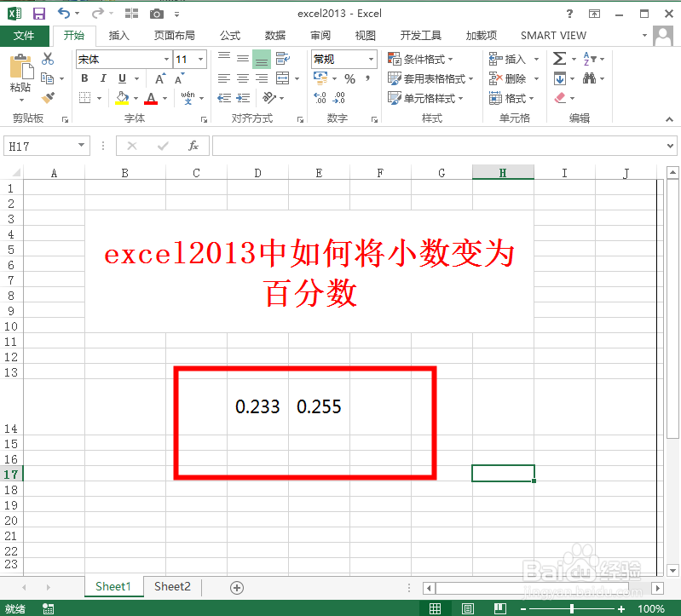Click the Clear eraser icon
Viewport: 681px width, 616px height.
pos(560,98)
